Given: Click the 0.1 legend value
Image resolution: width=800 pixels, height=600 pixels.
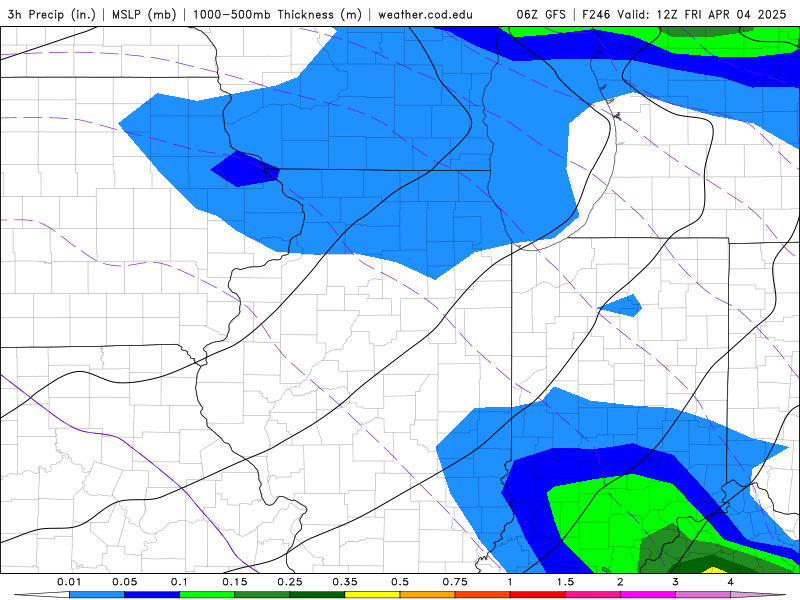Looking at the screenshot, I should (179, 582).
